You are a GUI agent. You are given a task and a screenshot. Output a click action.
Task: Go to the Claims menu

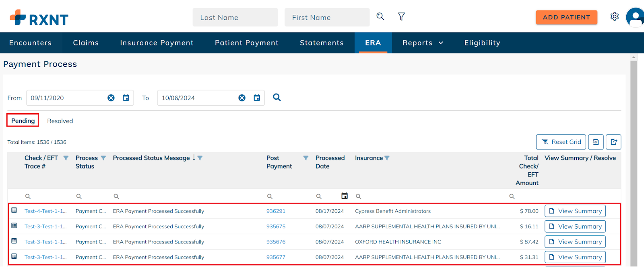coord(86,43)
